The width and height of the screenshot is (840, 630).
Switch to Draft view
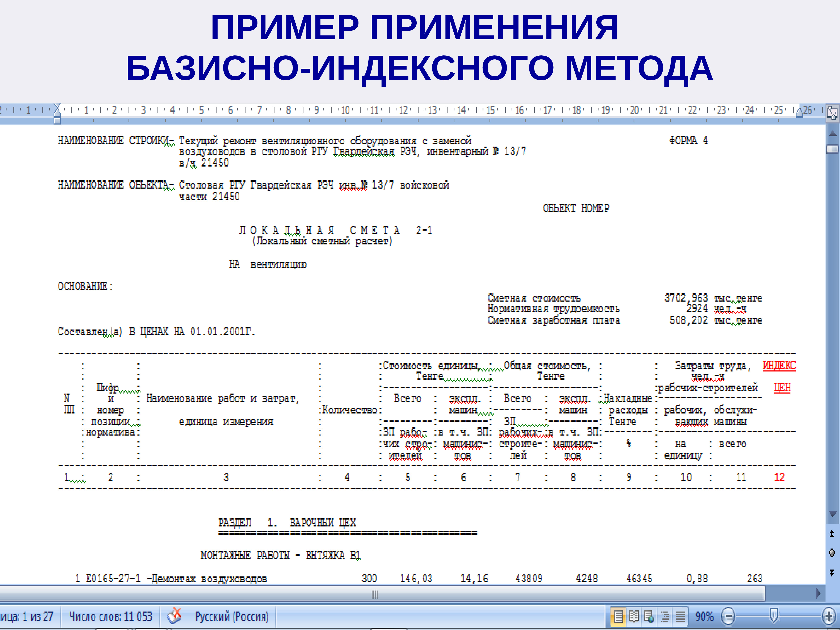point(680,616)
